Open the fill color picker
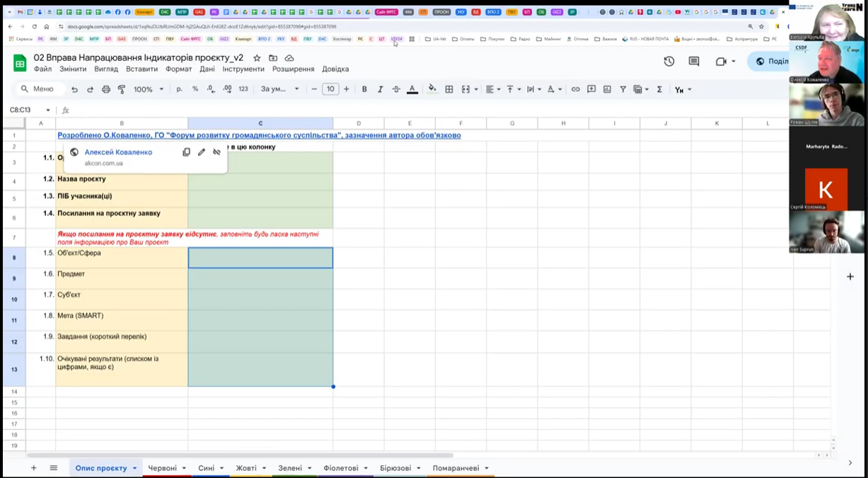 pos(432,89)
